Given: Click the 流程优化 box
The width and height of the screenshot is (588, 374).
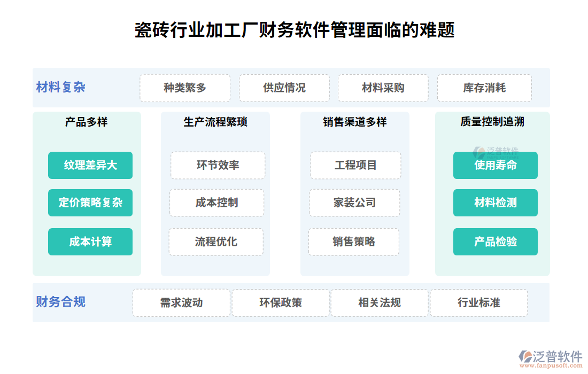Looking at the screenshot, I should tap(216, 241).
